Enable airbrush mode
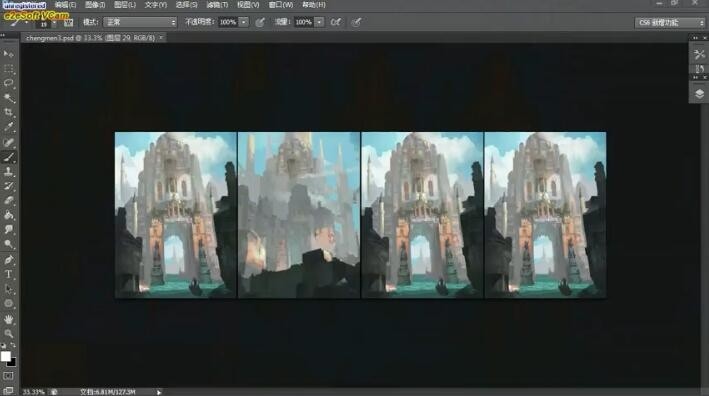 pos(336,22)
